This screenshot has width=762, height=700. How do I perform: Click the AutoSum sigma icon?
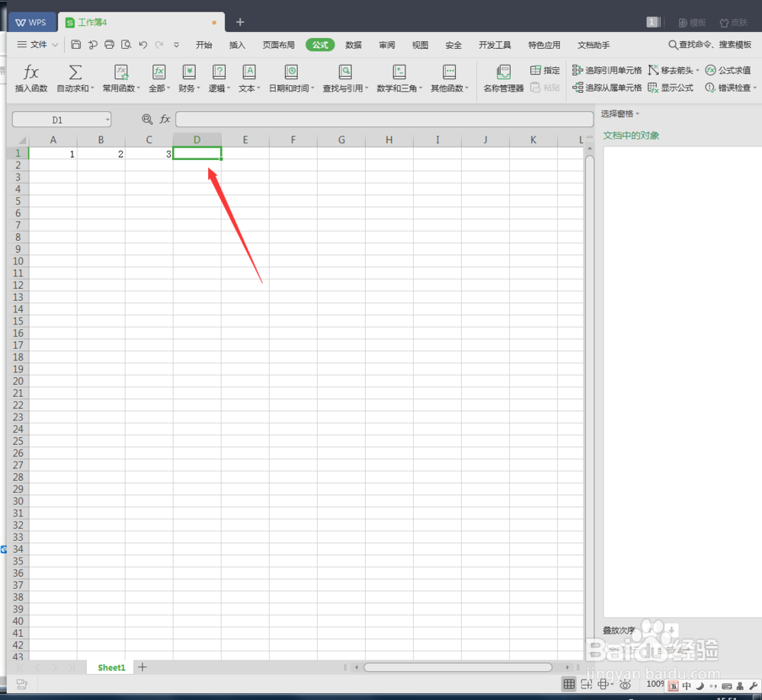click(75, 72)
